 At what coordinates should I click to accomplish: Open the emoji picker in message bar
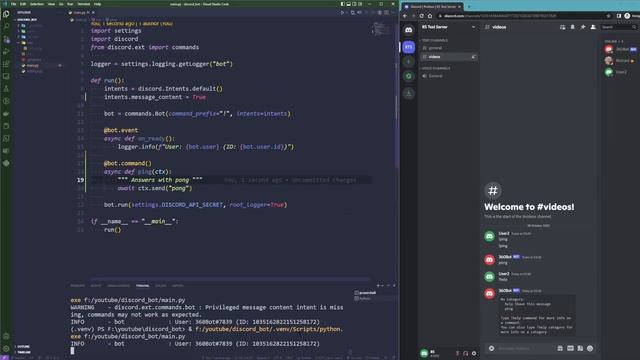(x=590, y=348)
